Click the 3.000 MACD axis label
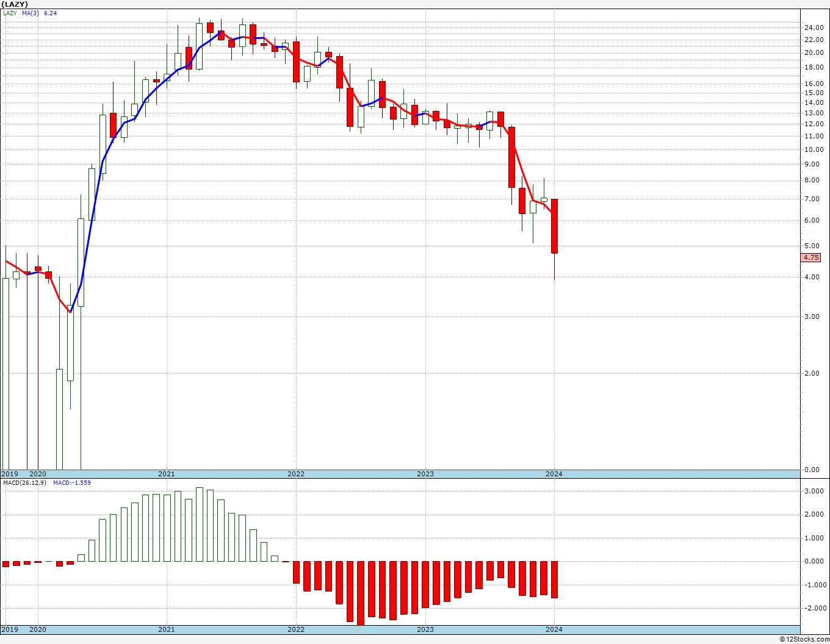This screenshot has height=644, width=830. 815,491
